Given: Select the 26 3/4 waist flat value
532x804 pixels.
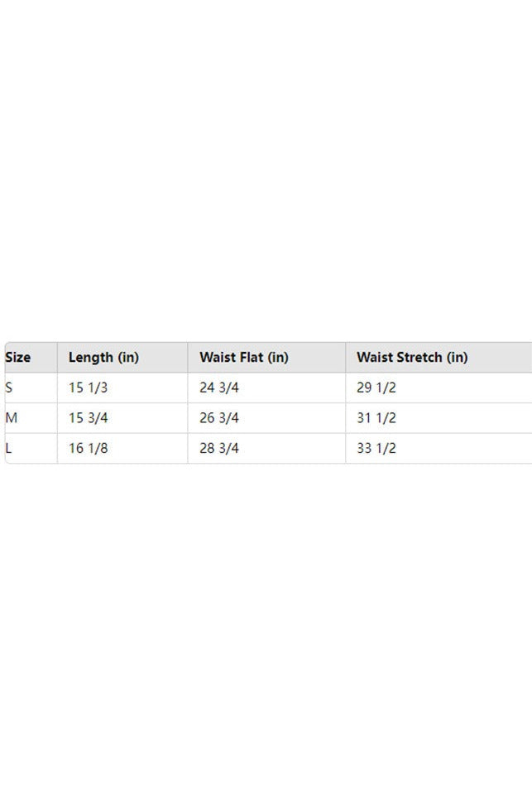Looking at the screenshot, I should [219, 418].
